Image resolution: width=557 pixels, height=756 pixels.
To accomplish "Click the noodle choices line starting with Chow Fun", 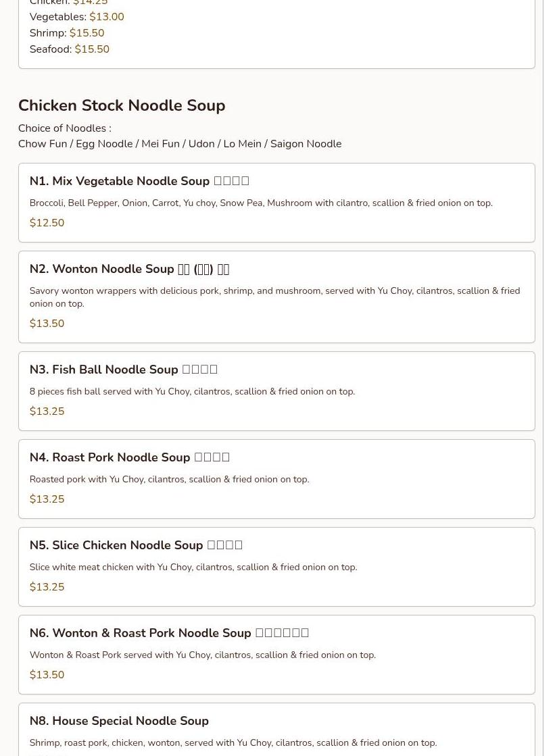I will [x=180, y=144].
